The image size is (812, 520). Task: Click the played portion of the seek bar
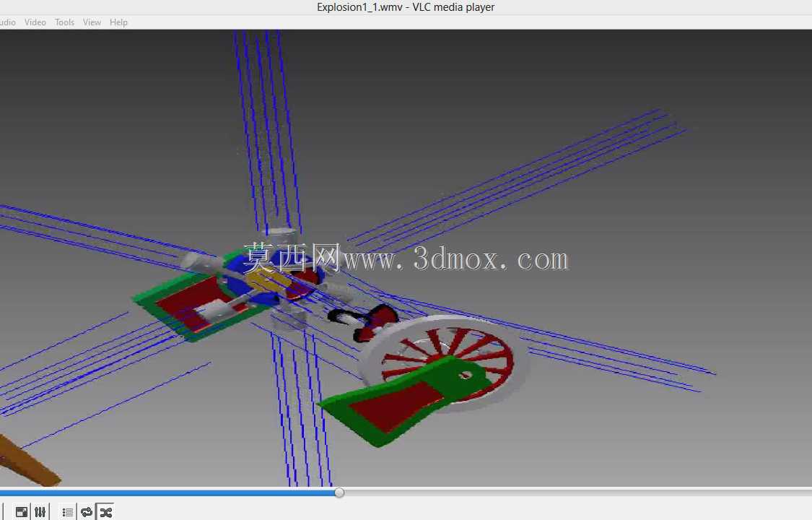[167, 493]
